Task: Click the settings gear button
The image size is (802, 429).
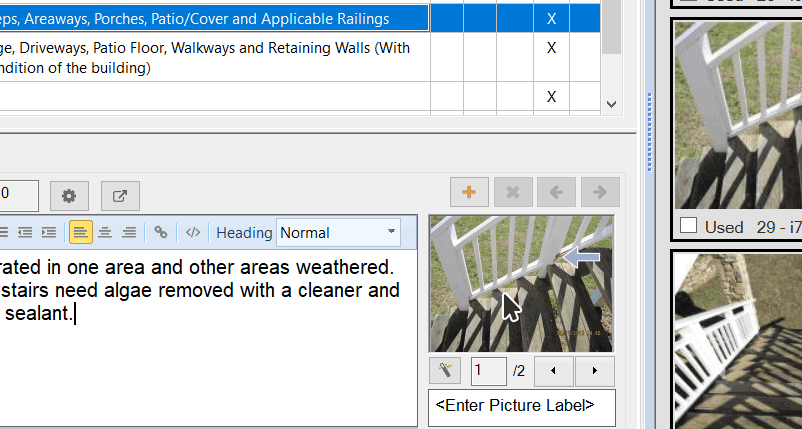Action: (69, 195)
